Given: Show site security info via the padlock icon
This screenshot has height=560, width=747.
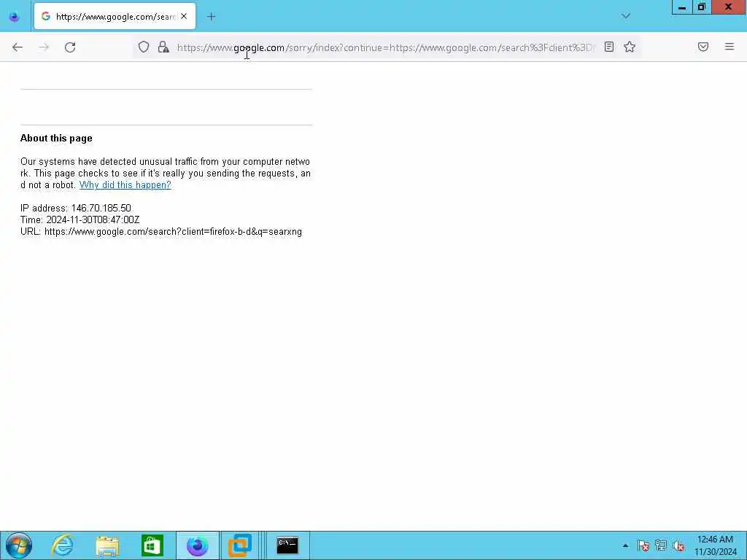Looking at the screenshot, I should coord(163,47).
